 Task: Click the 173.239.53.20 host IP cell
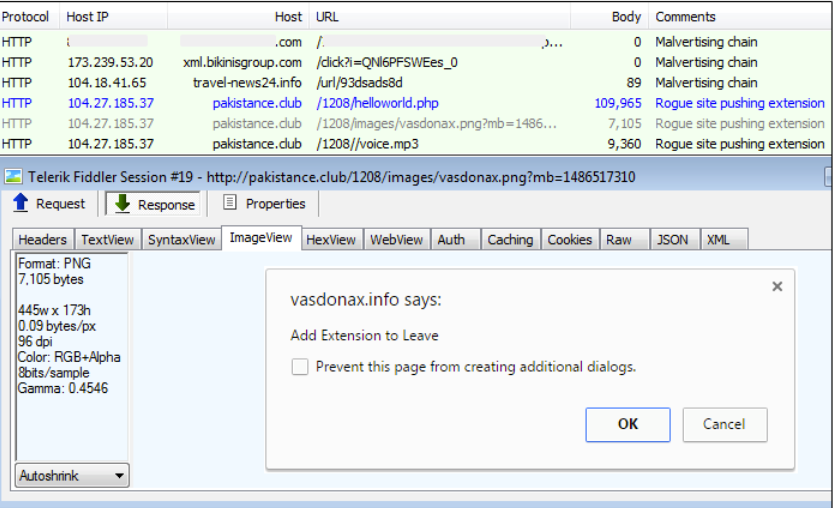point(110,62)
